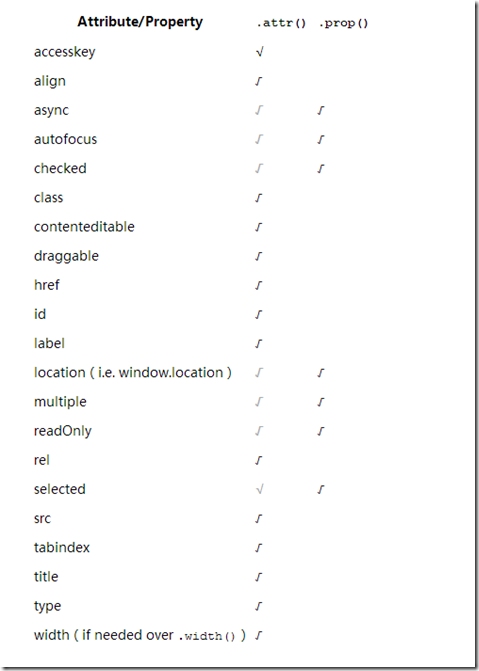
Task: Click the .prop() checkmark for location row
Action: tap(321, 373)
